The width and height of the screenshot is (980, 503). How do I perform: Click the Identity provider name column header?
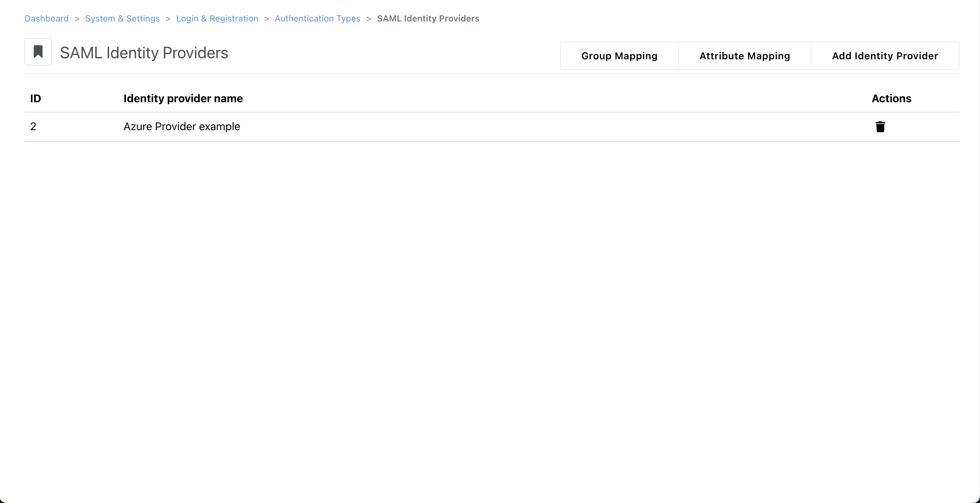pos(183,98)
